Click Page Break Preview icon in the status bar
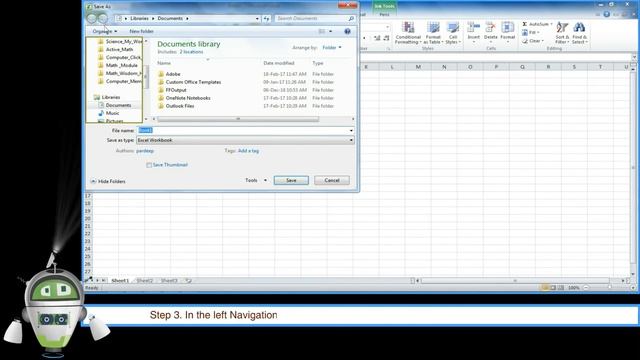The width and height of the screenshot is (640, 360). pyautogui.click(x=561, y=288)
